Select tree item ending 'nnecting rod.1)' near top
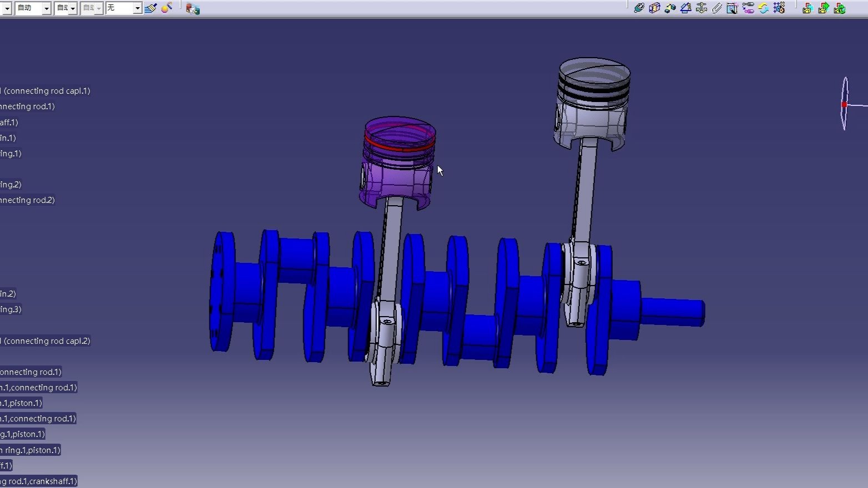 (27, 106)
